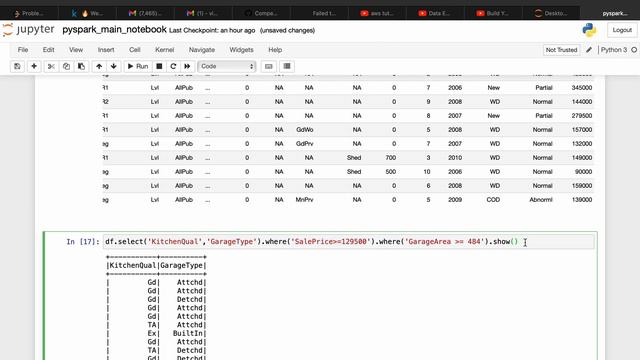Image resolution: width=640 pixels, height=360 pixels.
Task: Switch to the Data E YouTube tab
Action: pyautogui.click(x=436, y=13)
